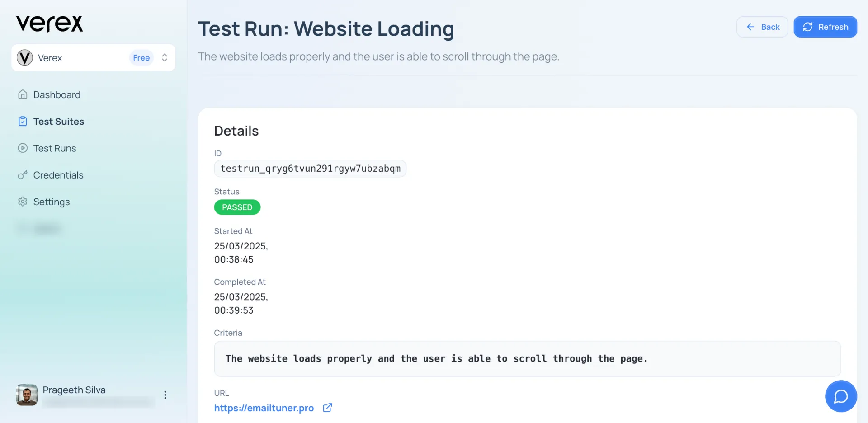The height and width of the screenshot is (423, 868).
Task: Click the Verex logo
Action: pyautogui.click(x=50, y=23)
